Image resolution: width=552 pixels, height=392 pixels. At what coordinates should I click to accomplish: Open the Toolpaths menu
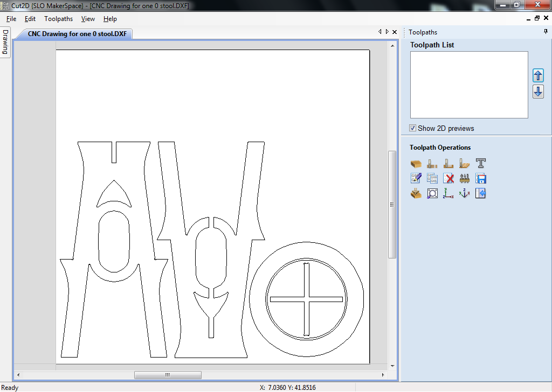[x=58, y=18]
